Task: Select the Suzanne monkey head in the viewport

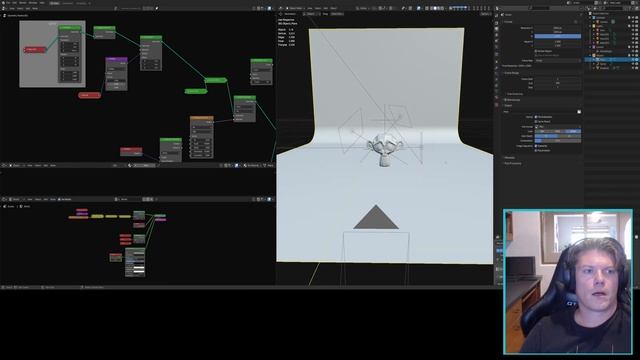Action: 384,149
